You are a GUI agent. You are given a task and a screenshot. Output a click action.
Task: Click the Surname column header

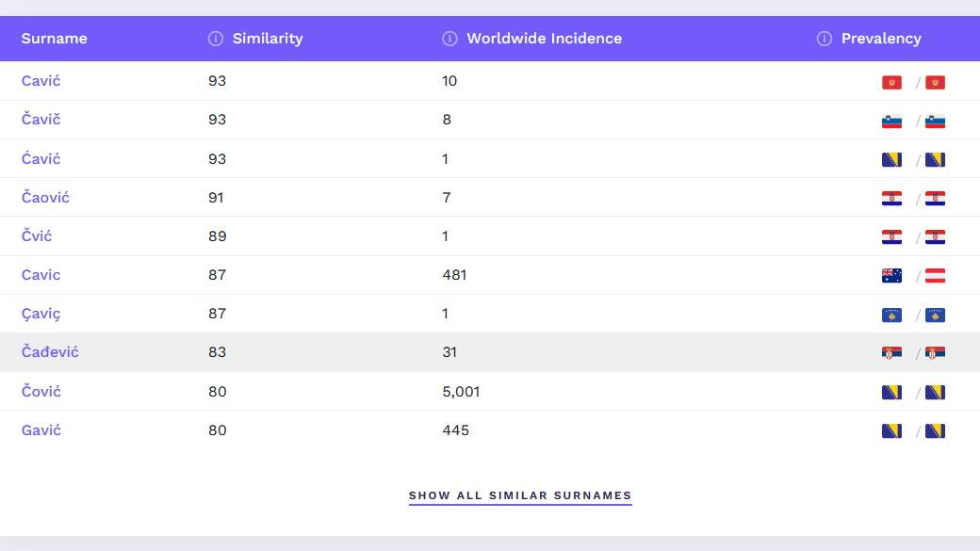point(54,39)
